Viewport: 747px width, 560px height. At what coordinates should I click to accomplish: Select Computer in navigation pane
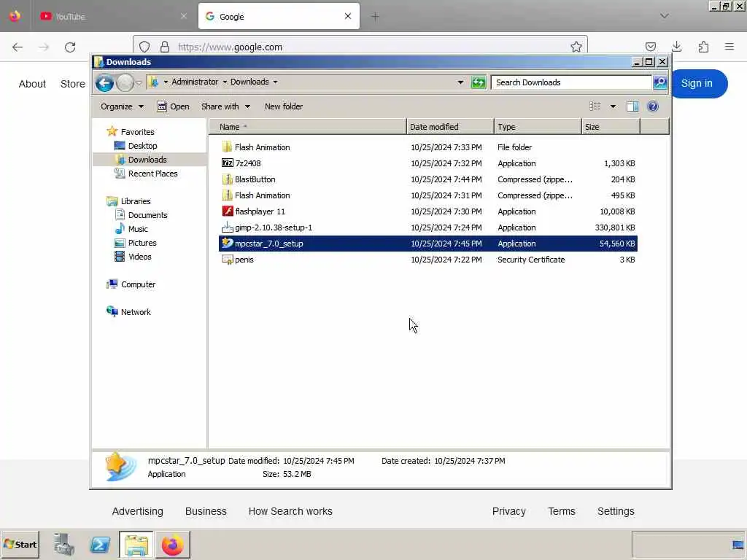click(x=131, y=284)
